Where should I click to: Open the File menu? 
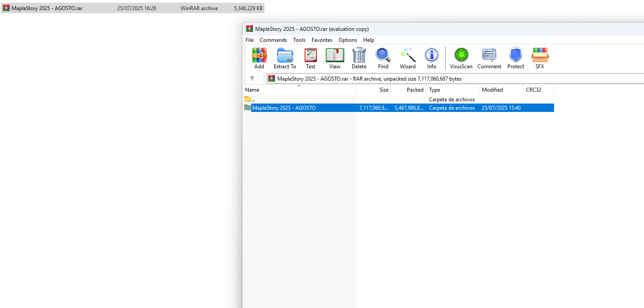[249, 40]
